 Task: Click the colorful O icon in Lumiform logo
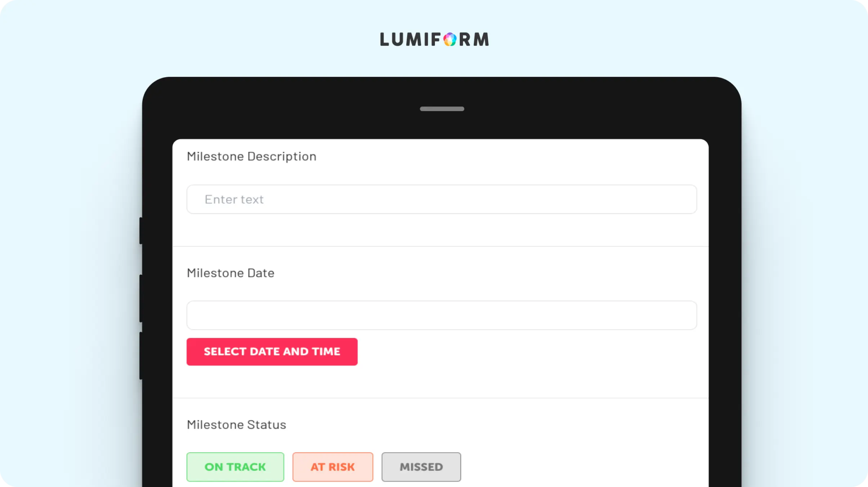450,39
